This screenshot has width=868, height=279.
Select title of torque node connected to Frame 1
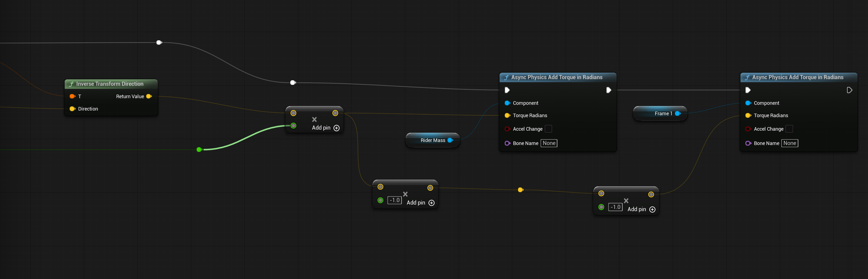pos(798,77)
